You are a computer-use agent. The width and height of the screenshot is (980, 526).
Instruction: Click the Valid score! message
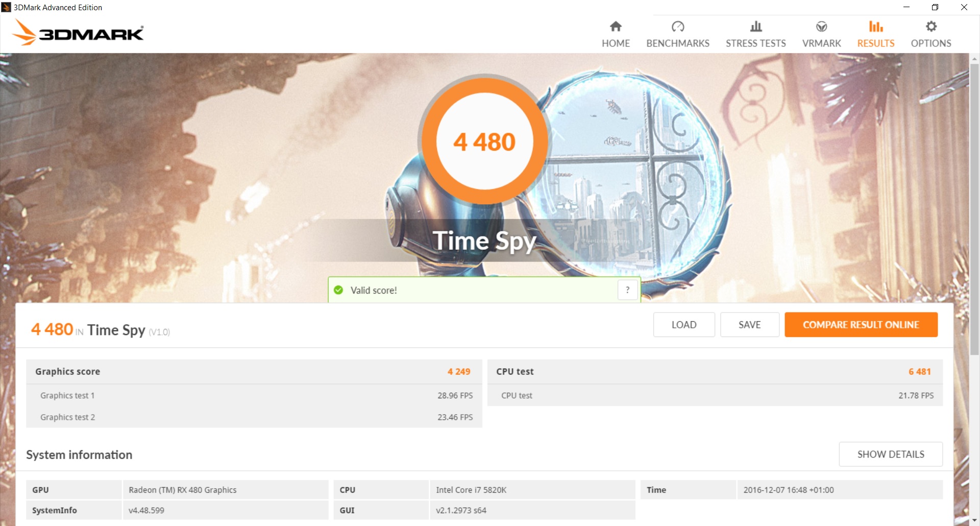(x=374, y=290)
